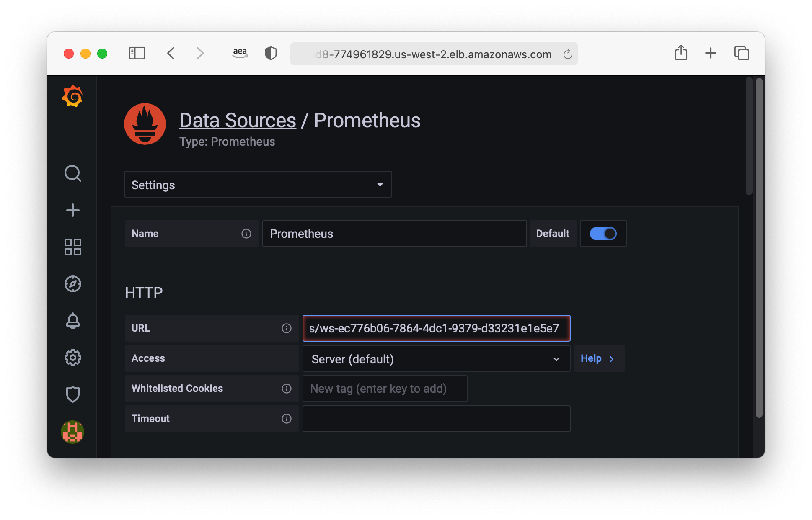Click the Whitelisted Cookies label
The height and width of the screenshot is (520, 812).
pos(177,389)
